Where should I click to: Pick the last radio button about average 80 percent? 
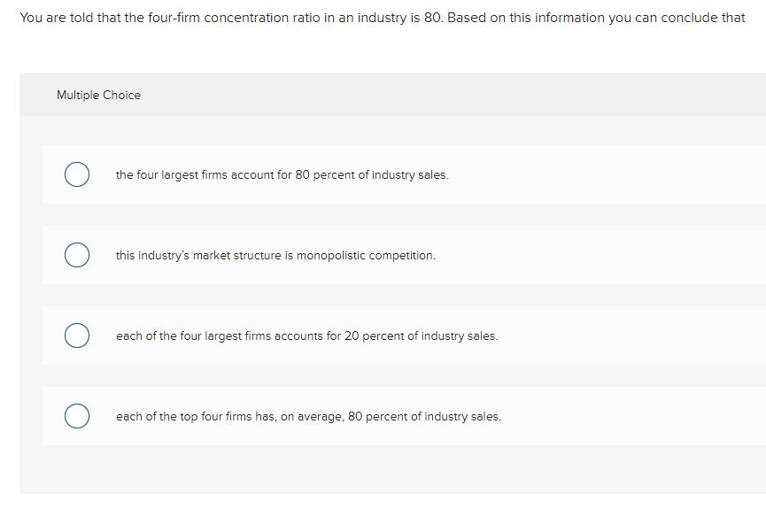point(76,415)
